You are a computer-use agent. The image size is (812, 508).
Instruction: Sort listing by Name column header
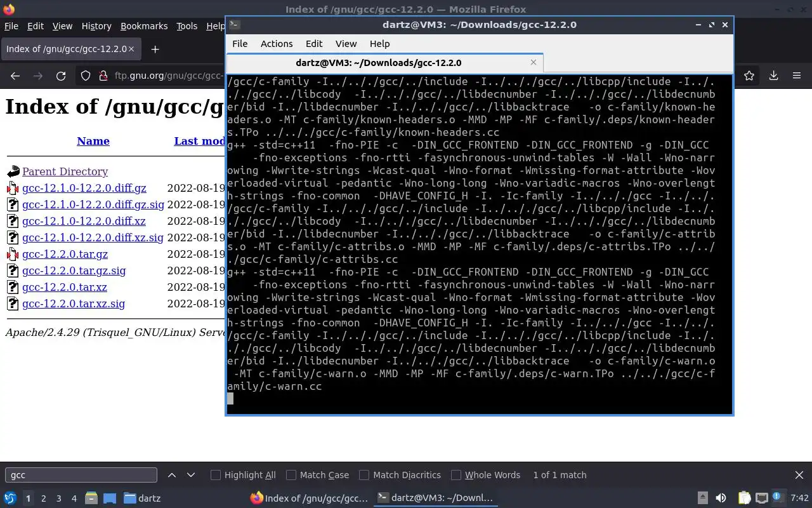(93, 141)
